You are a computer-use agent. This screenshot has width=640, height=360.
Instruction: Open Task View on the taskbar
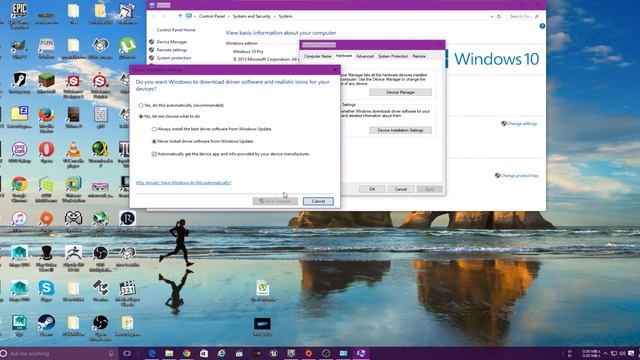[127, 353]
